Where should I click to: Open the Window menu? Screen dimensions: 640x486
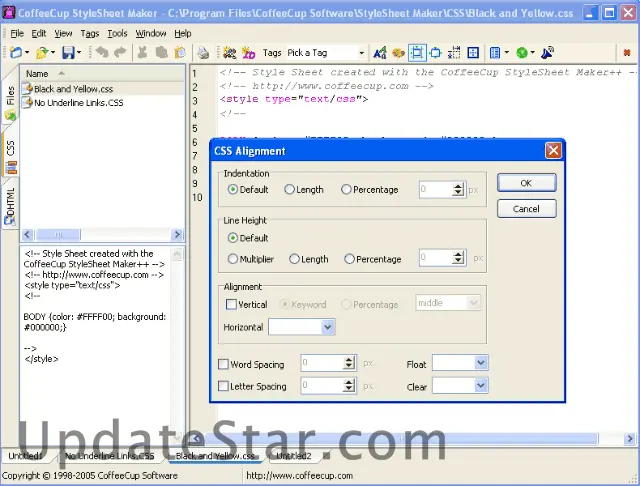(x=151, y=33)
